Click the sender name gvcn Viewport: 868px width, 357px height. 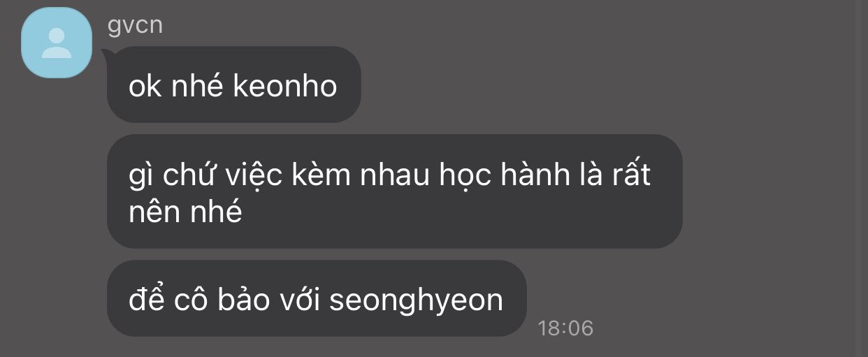point(136,25)
